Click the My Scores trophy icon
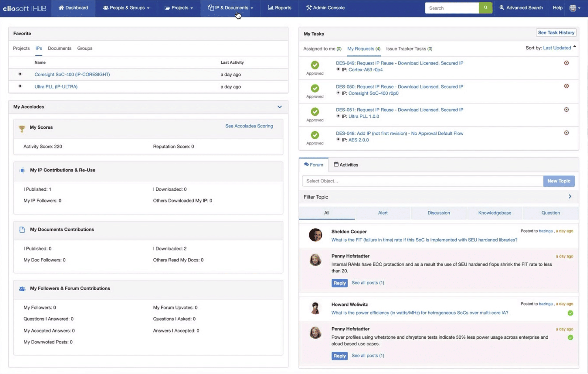The width and height of the screenshot is (588, 374). click(x=22, y=128)
